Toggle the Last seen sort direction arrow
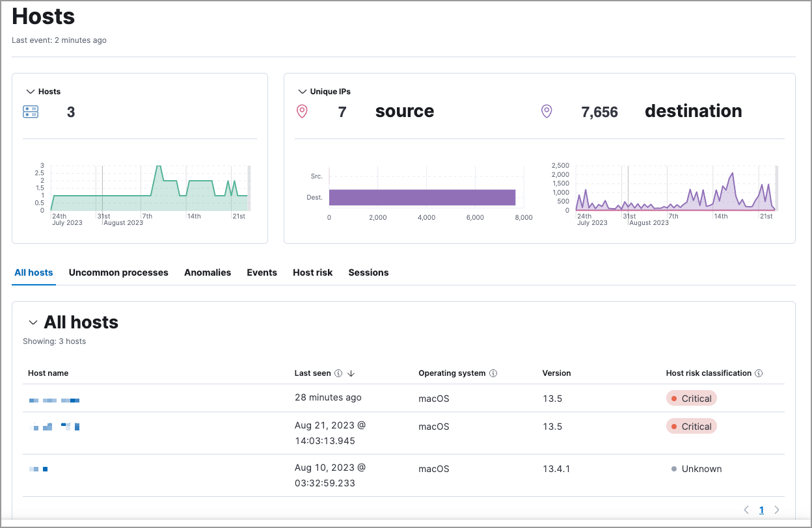 (x=351, y=373)
